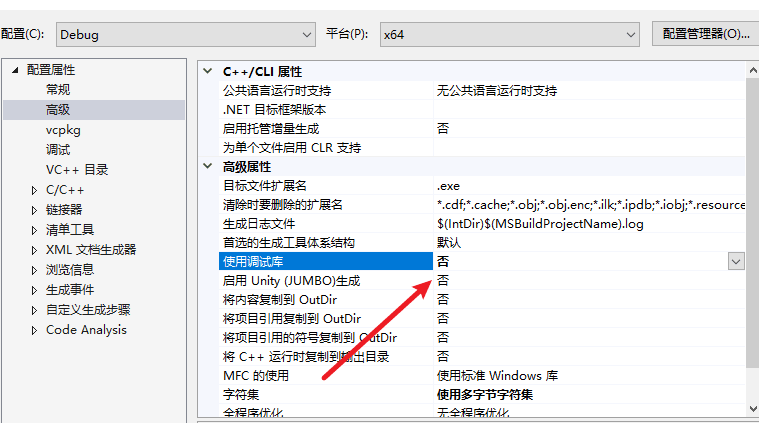The height and width of the screenshot is (423, 759).
Task: Select 调试 in the property tree
Action: click(x=58, y=150)
